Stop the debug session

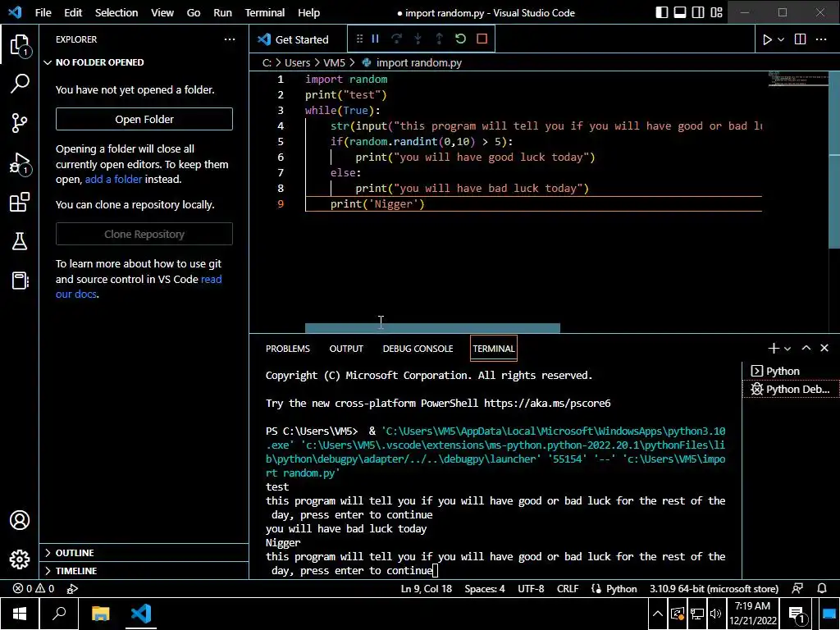tap(482, 39)
